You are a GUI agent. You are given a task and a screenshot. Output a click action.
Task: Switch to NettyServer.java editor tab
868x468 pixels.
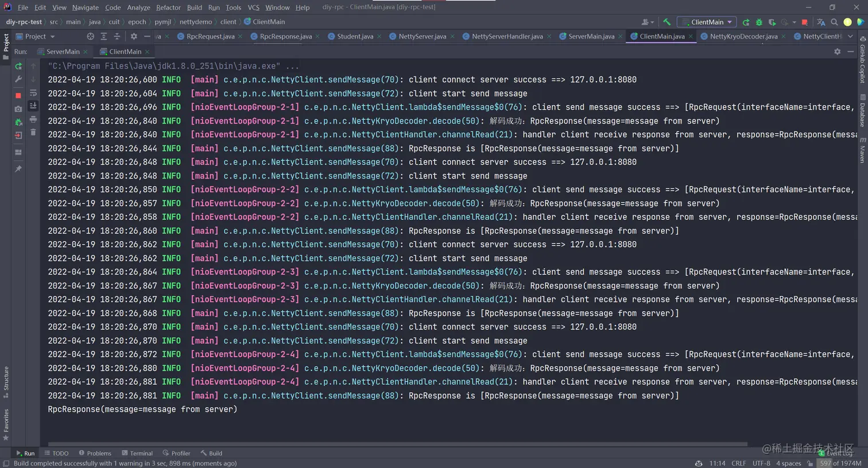tap(422, 36)
